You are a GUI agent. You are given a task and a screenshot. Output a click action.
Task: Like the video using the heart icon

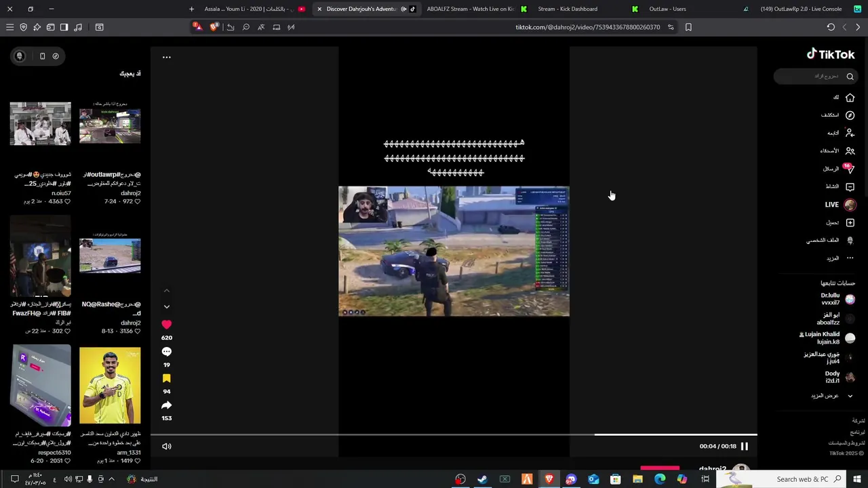pos(167,325)
